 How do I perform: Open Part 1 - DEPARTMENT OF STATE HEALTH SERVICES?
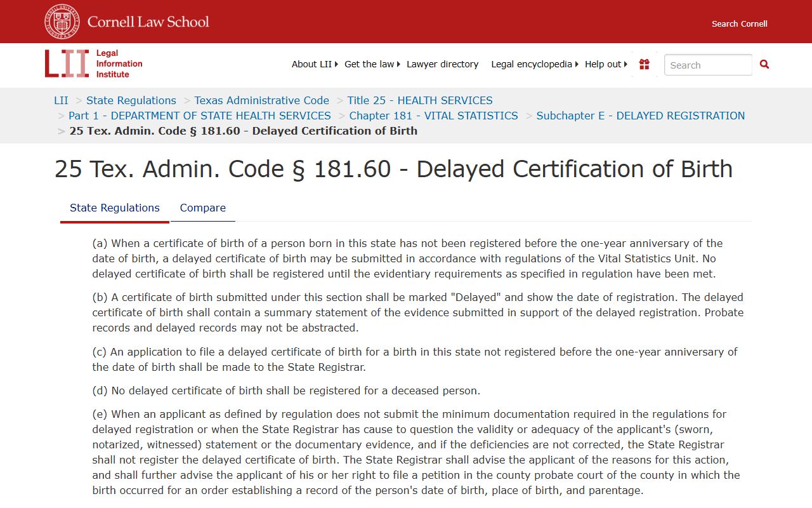pos(200,116)
